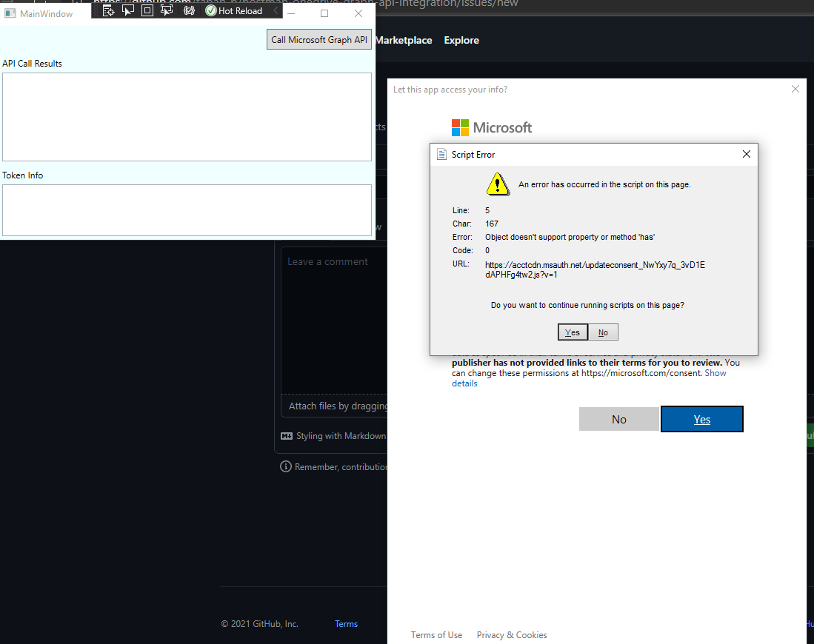
Task: Activate Select Element cursor tool
Action: (127, 11)
